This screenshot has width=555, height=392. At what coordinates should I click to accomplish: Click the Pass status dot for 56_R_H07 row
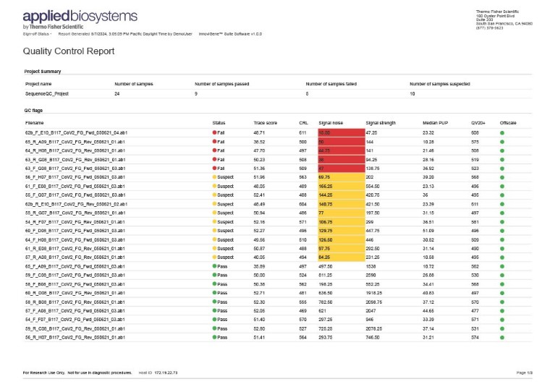[x=214, y=337]
